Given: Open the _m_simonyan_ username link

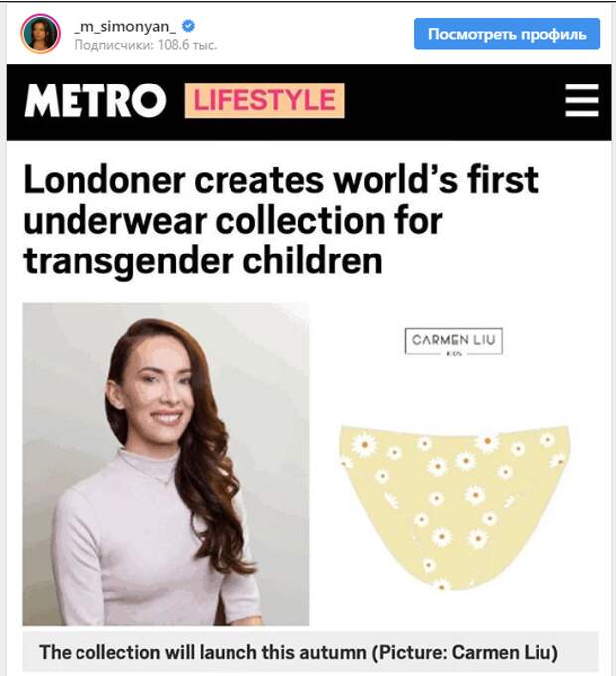Looking at the screenshot, I should coord(125,26).
